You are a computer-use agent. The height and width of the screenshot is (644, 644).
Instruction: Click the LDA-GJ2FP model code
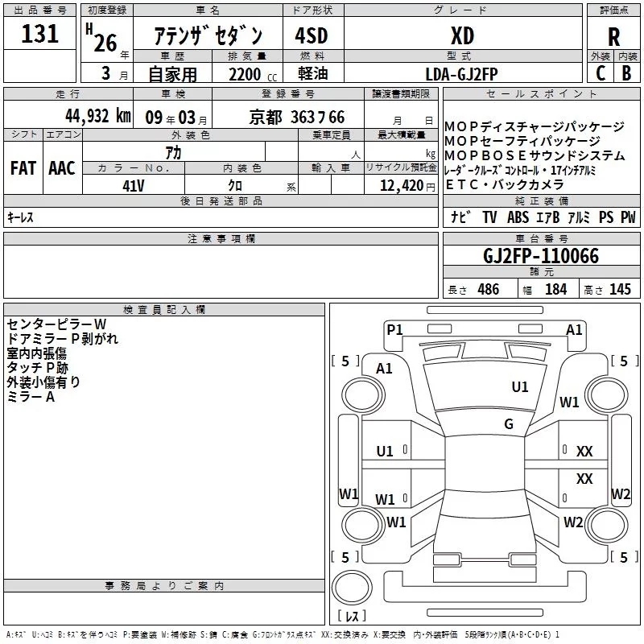coord(461,74)
